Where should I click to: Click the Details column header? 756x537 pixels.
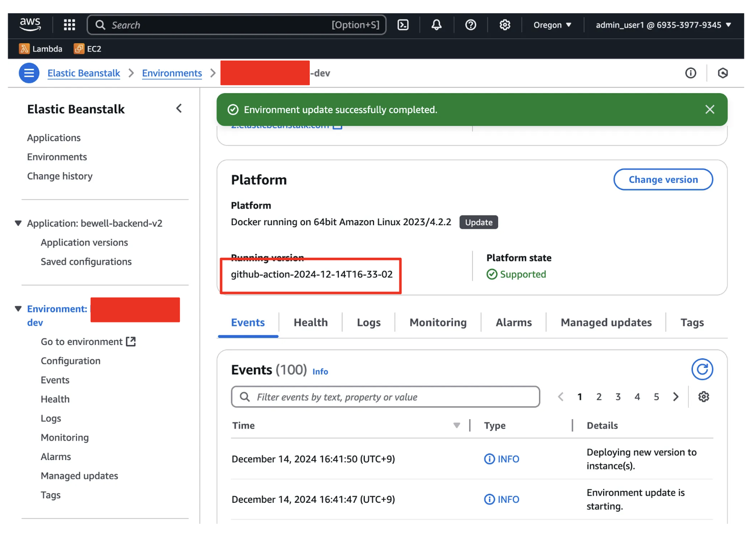coord(602,425)
